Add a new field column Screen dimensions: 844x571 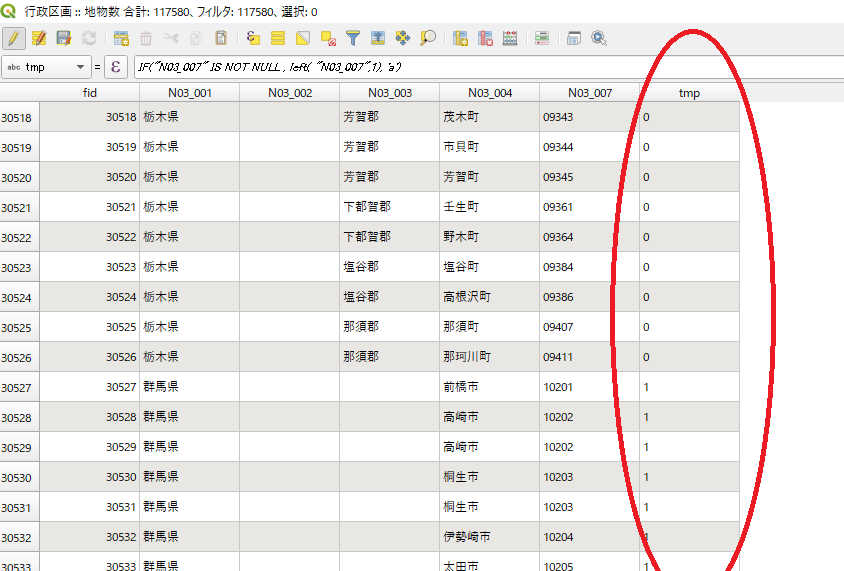pos(460,38)
